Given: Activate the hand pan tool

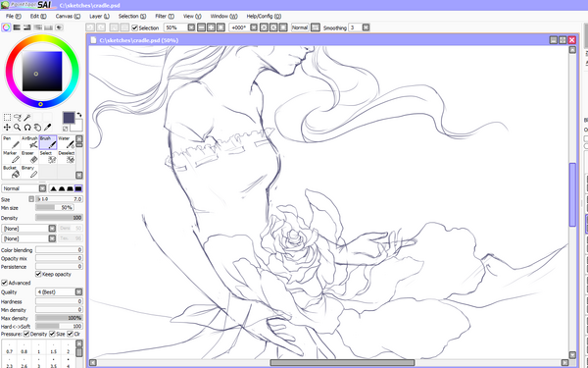Looking at the screenshot, I should [x=37, y=128].
